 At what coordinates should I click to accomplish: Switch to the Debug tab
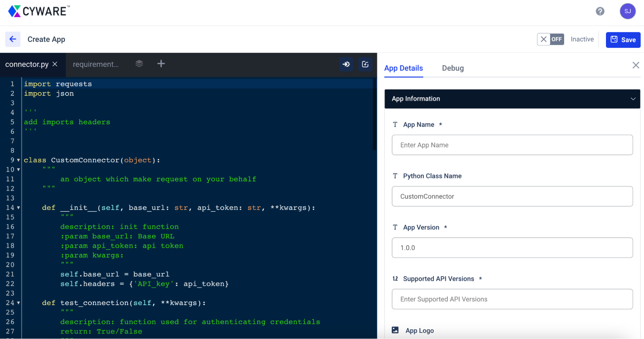click(453, 68)
